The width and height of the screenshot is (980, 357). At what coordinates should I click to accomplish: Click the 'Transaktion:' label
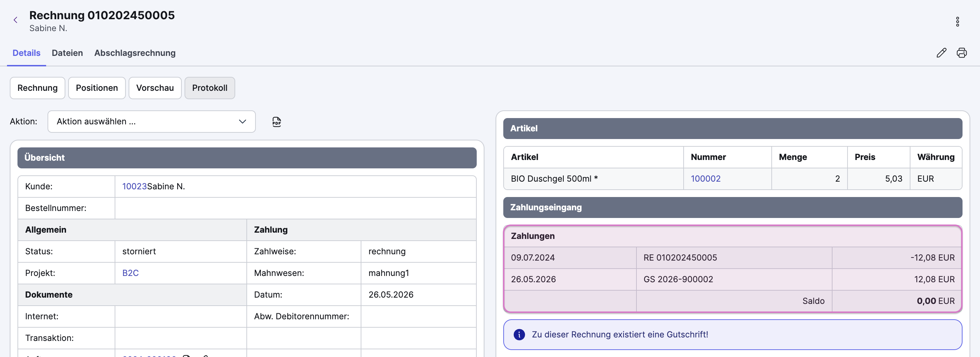pos(49,338)
